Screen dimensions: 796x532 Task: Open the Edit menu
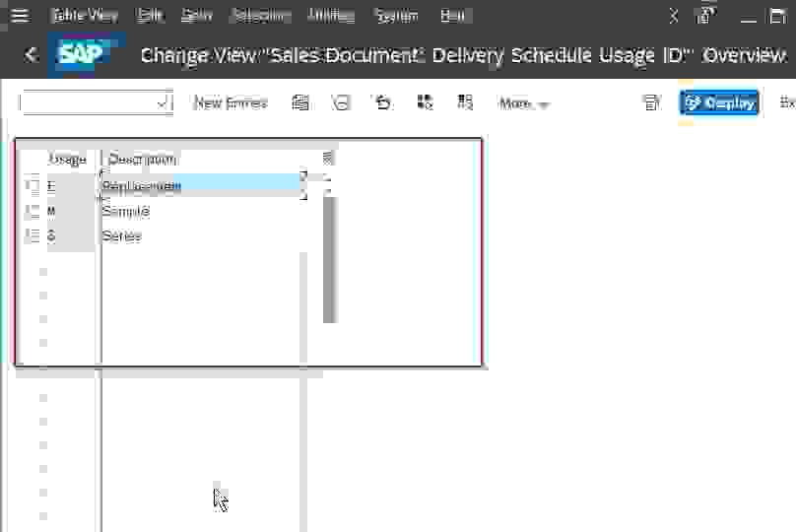coord(150,16)
